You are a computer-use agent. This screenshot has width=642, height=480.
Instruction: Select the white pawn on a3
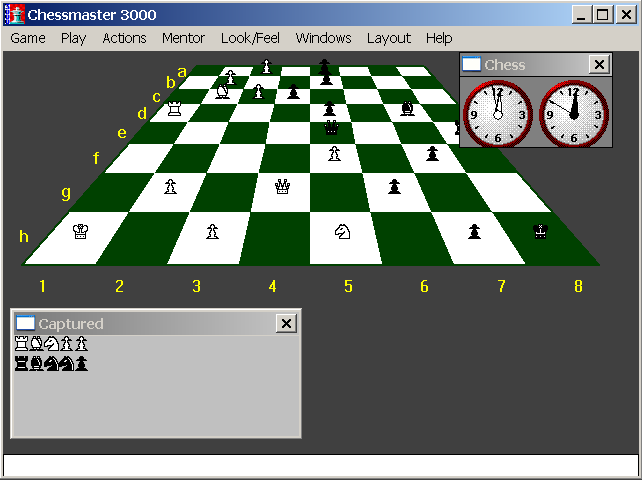(267, 66)
